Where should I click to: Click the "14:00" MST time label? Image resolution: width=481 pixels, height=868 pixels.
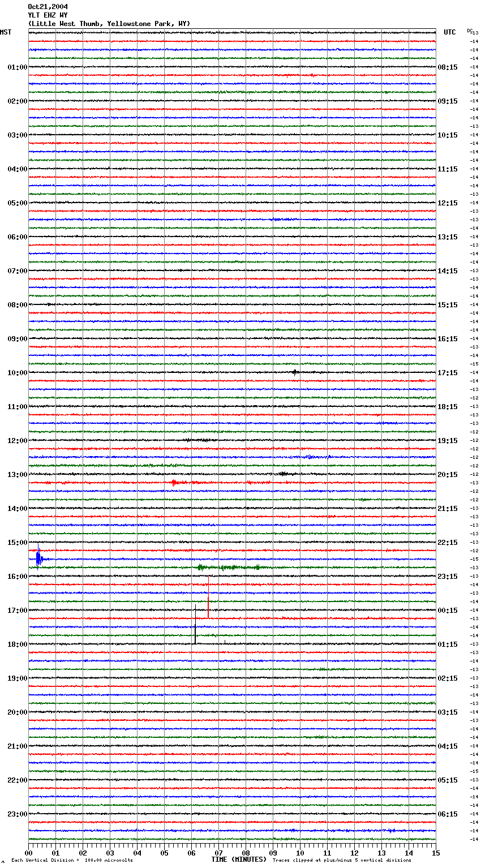[x=18, y=509]
